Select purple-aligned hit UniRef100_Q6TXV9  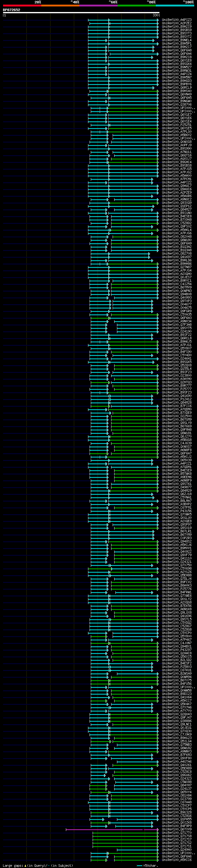(x=177, y=829)
